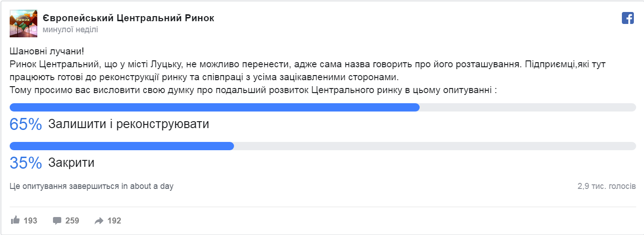Vote for the "Закрити" poll option
This screenshot has width=644, height=235.
coord(71,163)
